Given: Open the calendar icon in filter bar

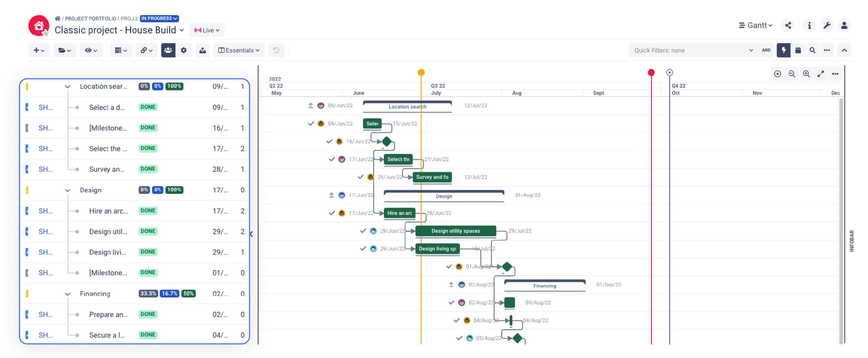Looking at the screenshot, I should (798, 50).
